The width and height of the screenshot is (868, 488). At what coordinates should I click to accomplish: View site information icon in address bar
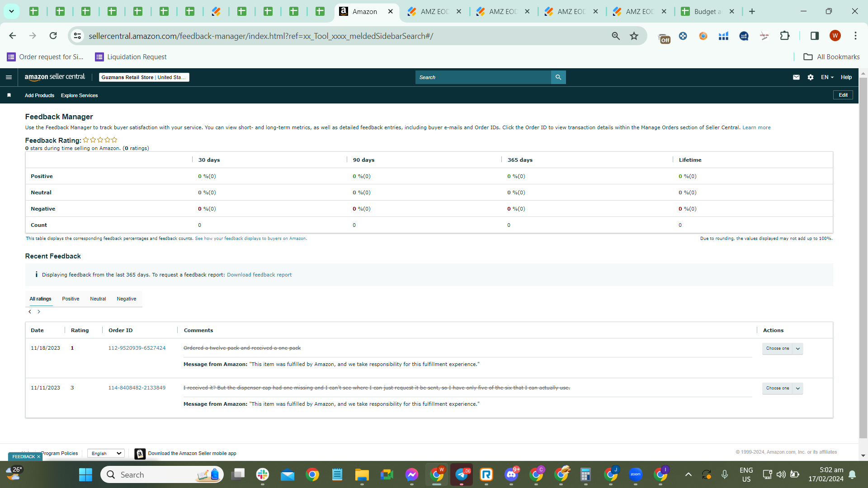point(77,36)
